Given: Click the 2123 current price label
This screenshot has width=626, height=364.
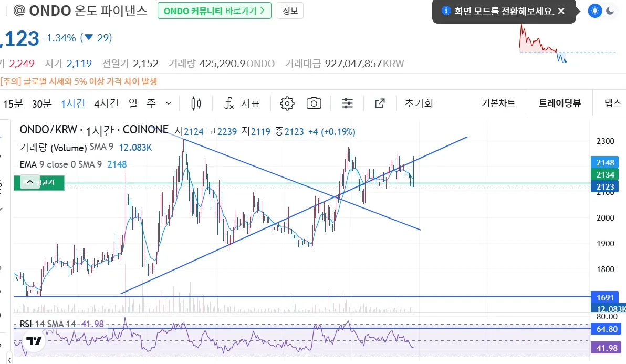Looking at the screenshot, I should [x=605, y=186].
